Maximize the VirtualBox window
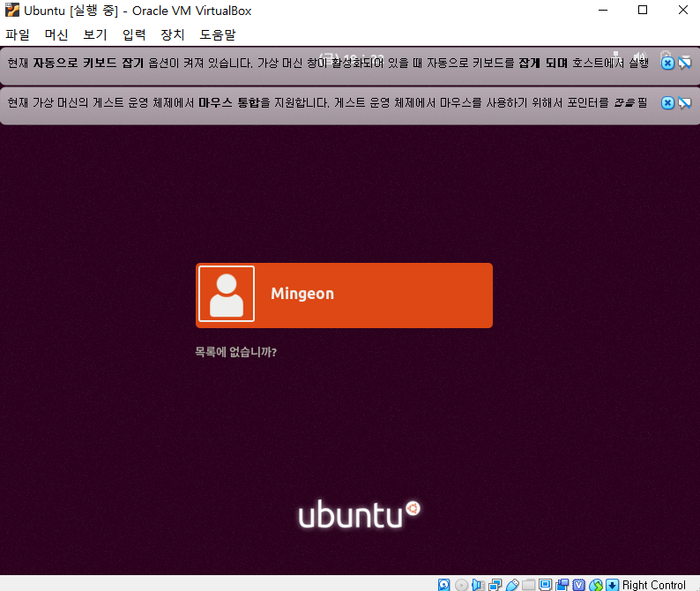 [643, 10]
